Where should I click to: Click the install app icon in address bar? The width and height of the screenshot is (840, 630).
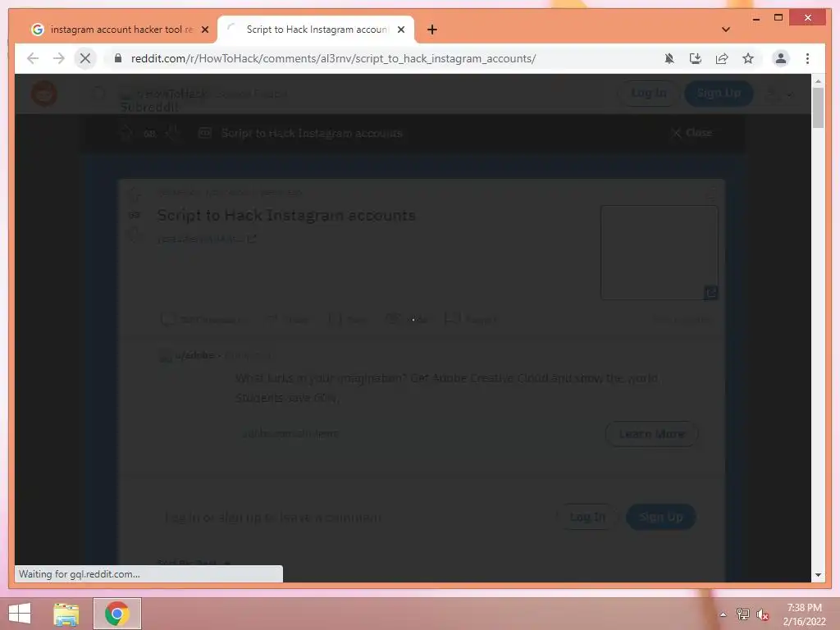coord(696,58)
